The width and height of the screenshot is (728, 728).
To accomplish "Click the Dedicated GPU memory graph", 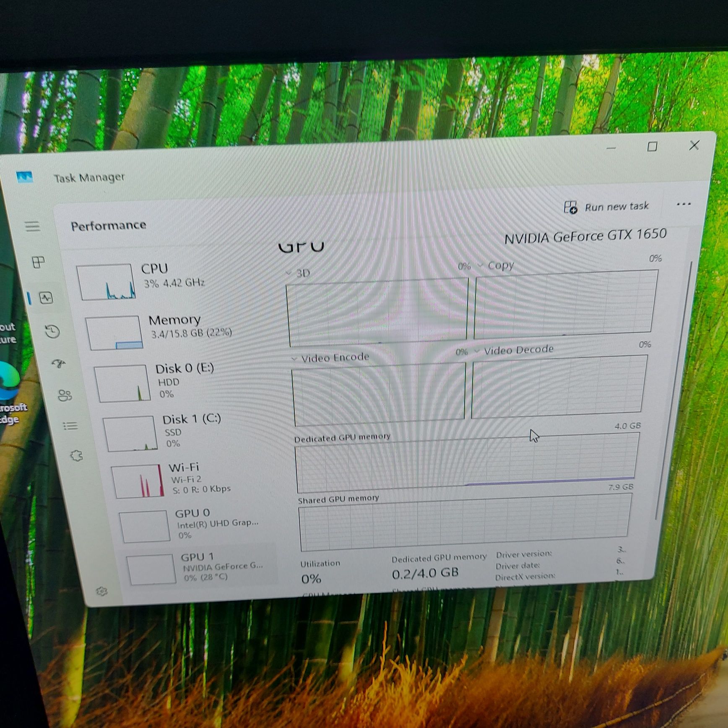I will pyautogui.click(x=466, y=462).
